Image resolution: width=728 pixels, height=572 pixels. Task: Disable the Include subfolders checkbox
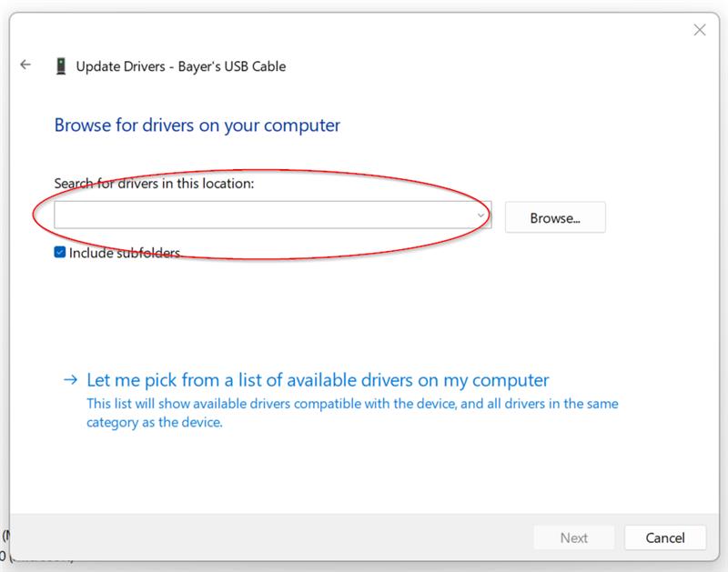[x=61, y=252]
